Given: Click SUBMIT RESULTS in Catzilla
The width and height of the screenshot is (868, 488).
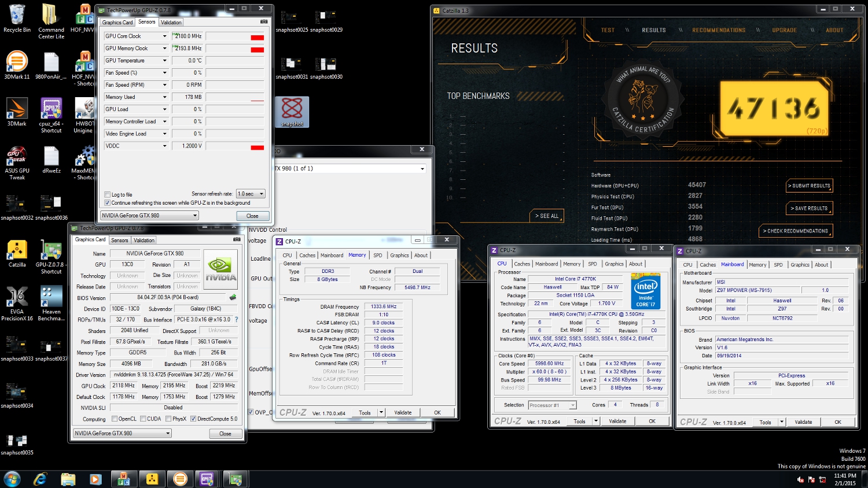Looking at the screenshot, I should tap(810, 186).
